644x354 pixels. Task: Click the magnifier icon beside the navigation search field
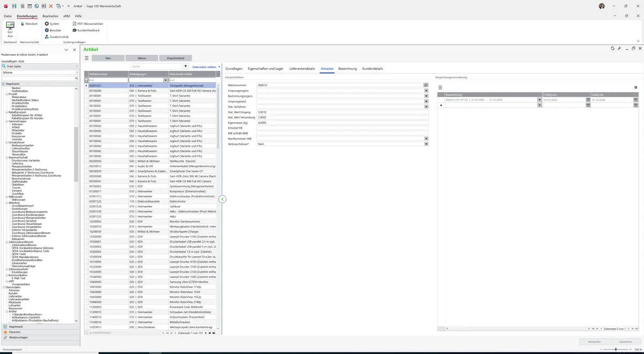tap(77, 78)
